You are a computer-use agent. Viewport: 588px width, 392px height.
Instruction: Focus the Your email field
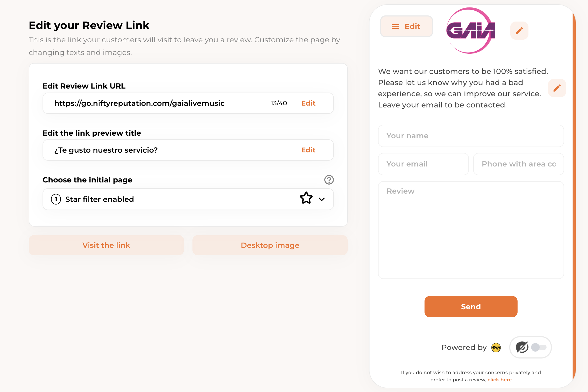[423, 164]
